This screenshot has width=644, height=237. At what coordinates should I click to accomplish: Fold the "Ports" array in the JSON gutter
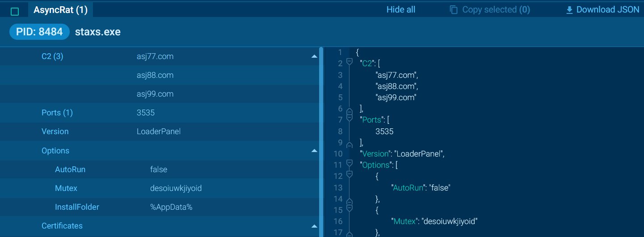[349, 119]
